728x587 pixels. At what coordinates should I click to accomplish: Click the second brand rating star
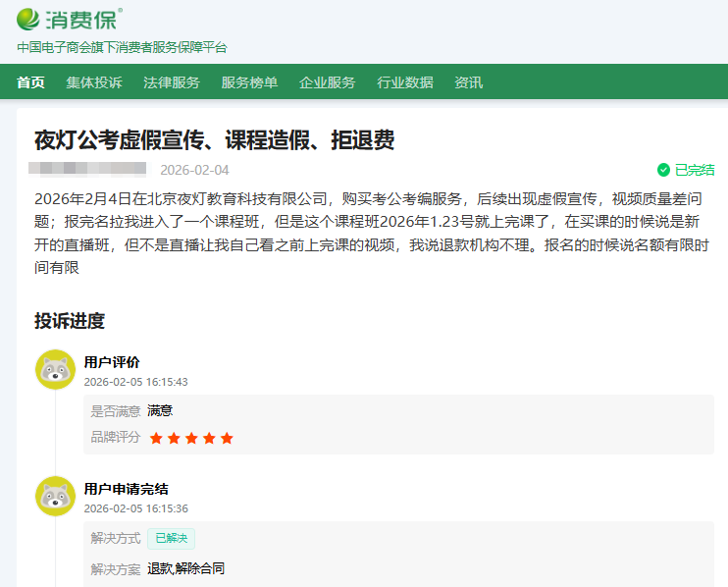coord(174,438)
